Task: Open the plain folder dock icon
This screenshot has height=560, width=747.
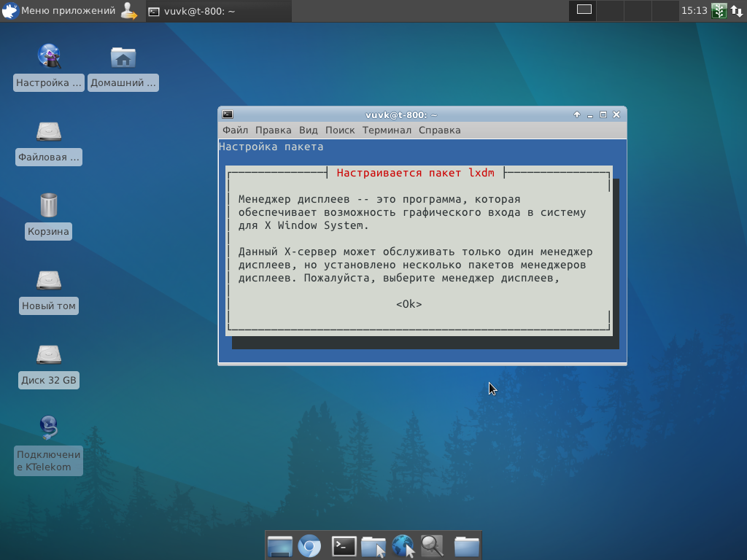Action: point(466,546)
